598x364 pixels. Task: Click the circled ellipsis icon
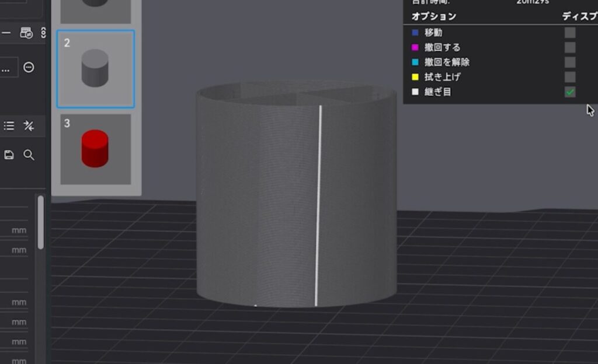click(29, 68)
